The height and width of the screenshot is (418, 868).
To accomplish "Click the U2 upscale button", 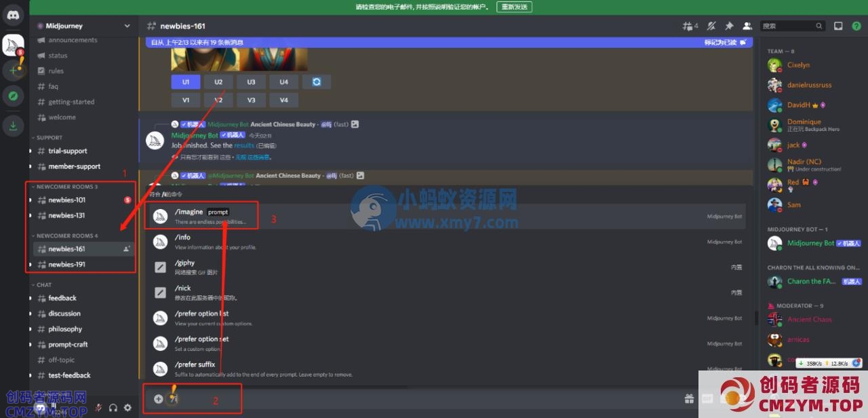I will 218,82.
